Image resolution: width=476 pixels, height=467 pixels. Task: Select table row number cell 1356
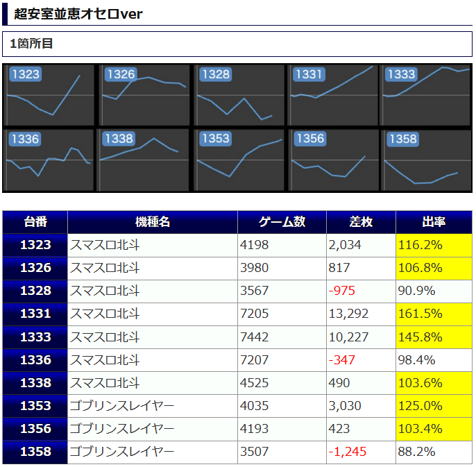coord(35,429)
